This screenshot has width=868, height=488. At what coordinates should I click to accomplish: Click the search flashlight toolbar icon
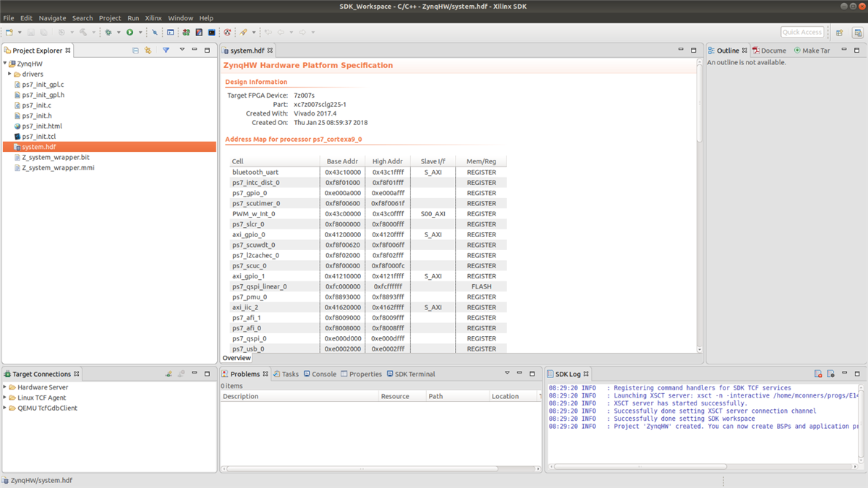(243, 32)
